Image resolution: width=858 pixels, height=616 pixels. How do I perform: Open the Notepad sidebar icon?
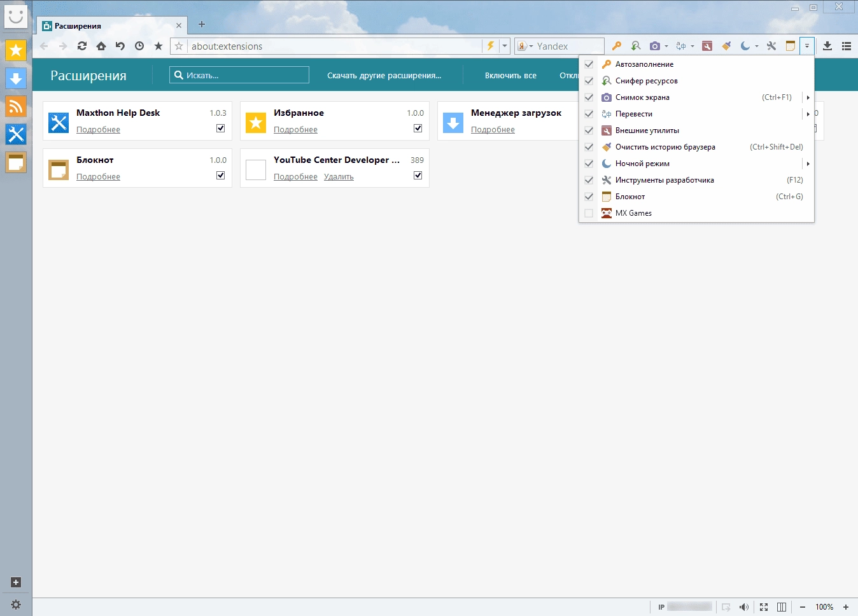pos(16,162)
